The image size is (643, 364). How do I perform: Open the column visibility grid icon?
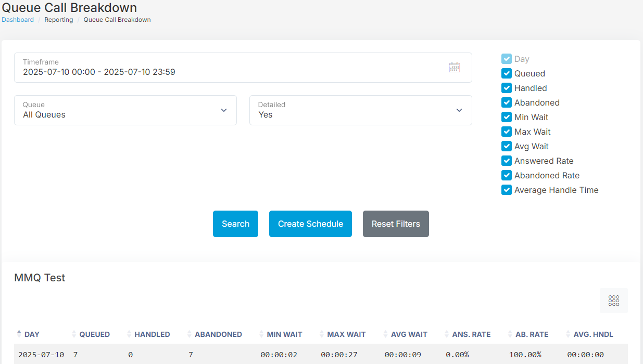(x=614, y=301)
